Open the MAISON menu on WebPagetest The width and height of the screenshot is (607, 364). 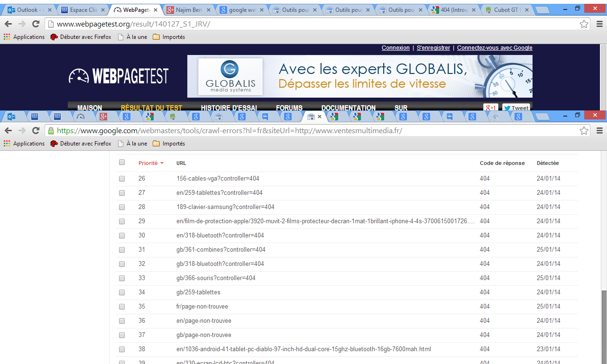pos(90,108)
